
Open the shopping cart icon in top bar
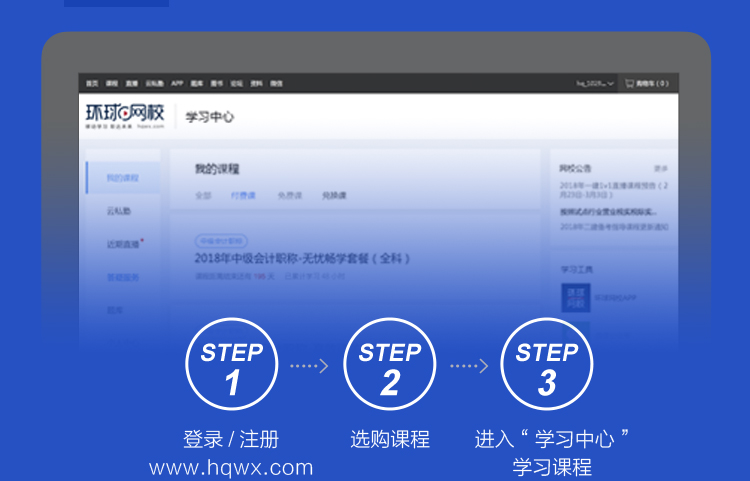pyautogui.click(x=629, y=83)
